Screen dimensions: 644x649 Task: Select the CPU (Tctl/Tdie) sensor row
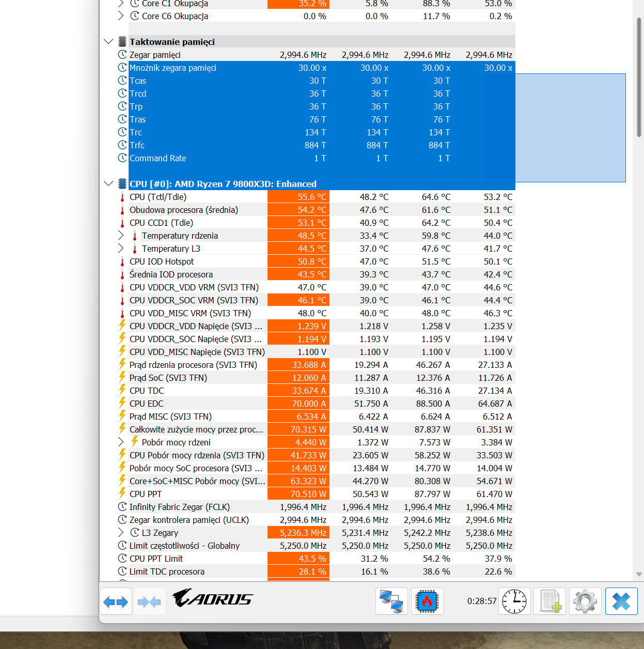click(x=315, y=197)
